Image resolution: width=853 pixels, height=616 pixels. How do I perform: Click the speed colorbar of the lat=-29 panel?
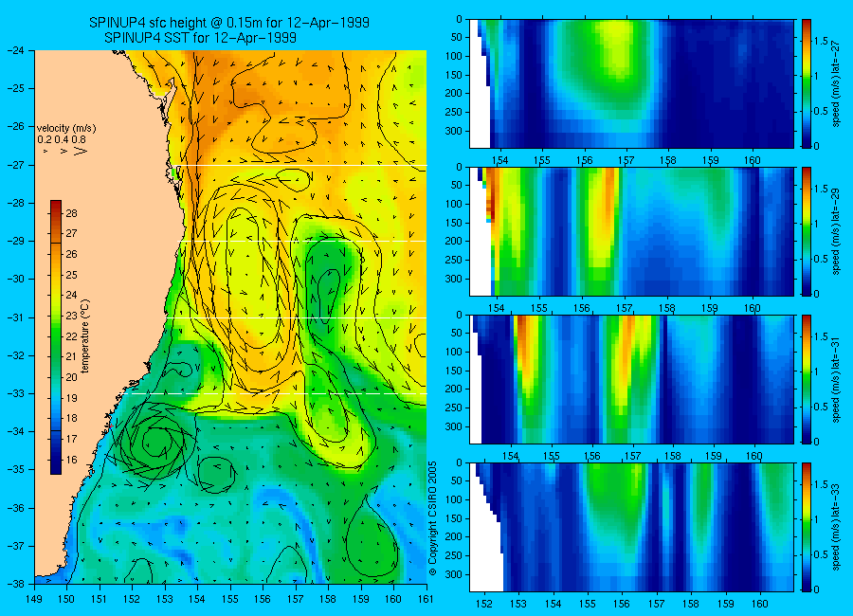pyautogui.click(x=807, y=231)
